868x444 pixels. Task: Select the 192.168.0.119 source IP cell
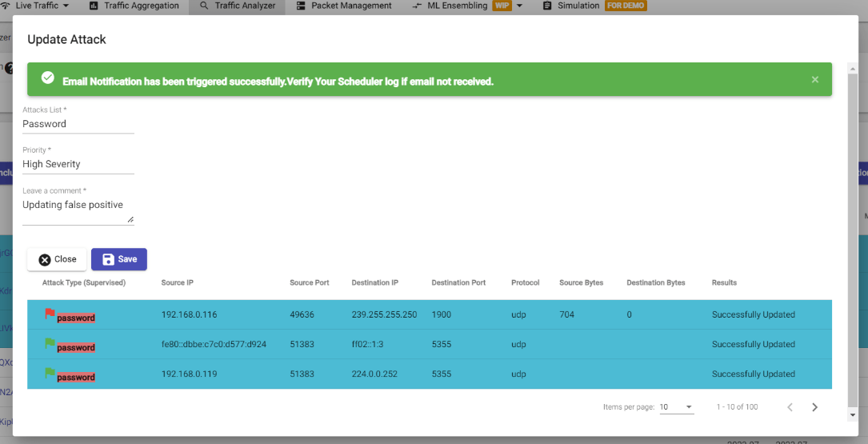(190, 374)
